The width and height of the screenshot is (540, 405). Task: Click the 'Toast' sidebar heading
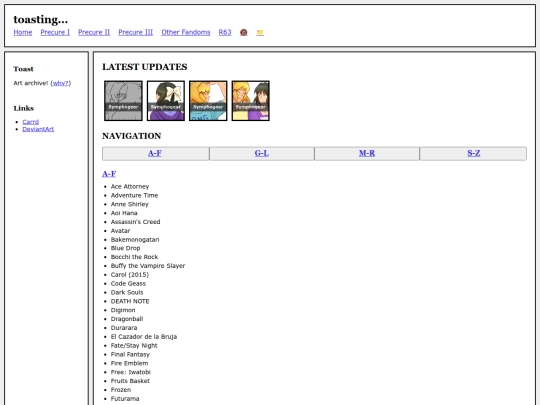(23, 69)
